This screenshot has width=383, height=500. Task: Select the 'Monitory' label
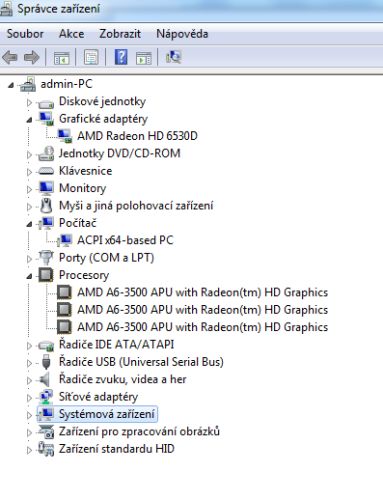tap(82, 188)
